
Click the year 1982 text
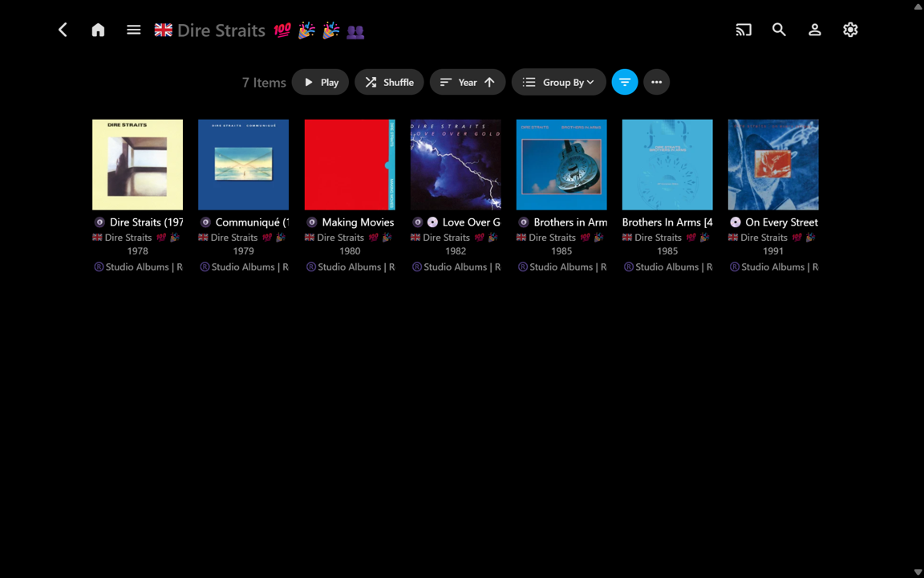click(x=456, y=251)
